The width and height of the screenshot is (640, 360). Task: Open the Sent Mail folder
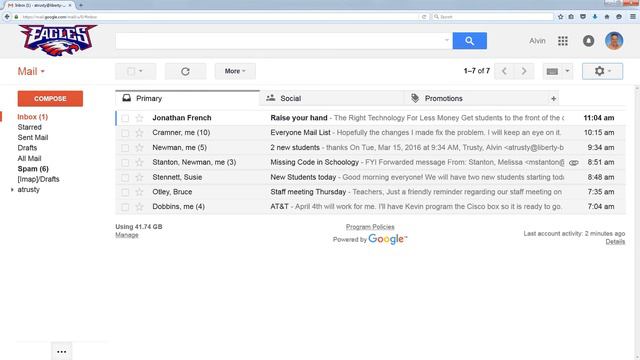click(33, 138)
